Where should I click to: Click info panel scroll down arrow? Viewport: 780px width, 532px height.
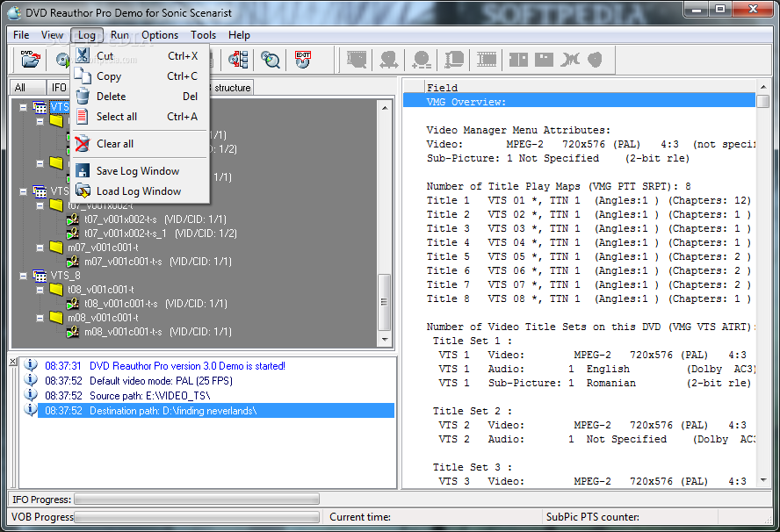pos(763,480)
